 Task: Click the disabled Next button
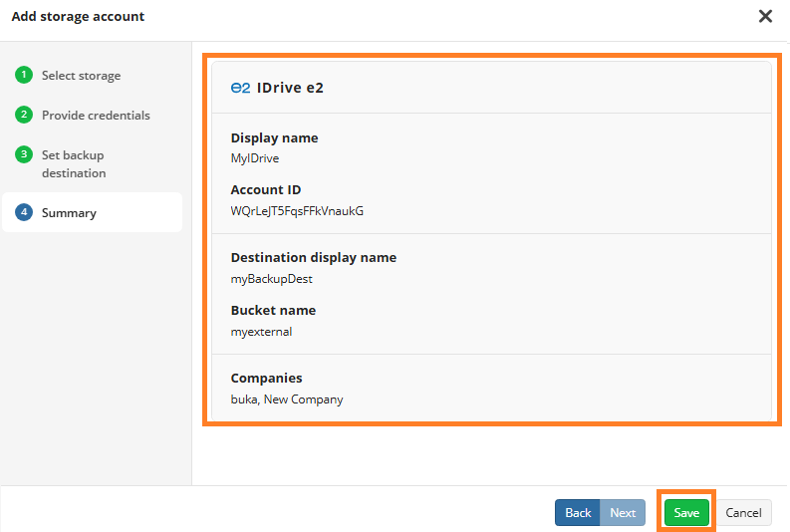pyautogui.click(x=623, y=512)
